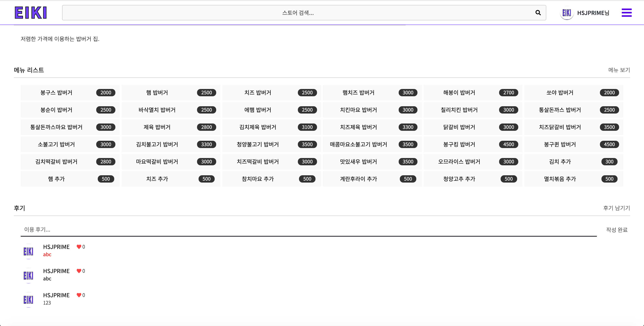The image size is (644, 326).
Task: Click the EIKI logo in header
Action: (x=31, y=13)
